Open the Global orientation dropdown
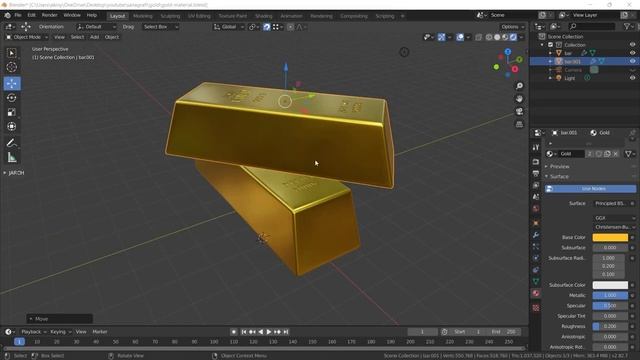Image resolution: width=640 pixels, height=360 pixels. (229, 27)
